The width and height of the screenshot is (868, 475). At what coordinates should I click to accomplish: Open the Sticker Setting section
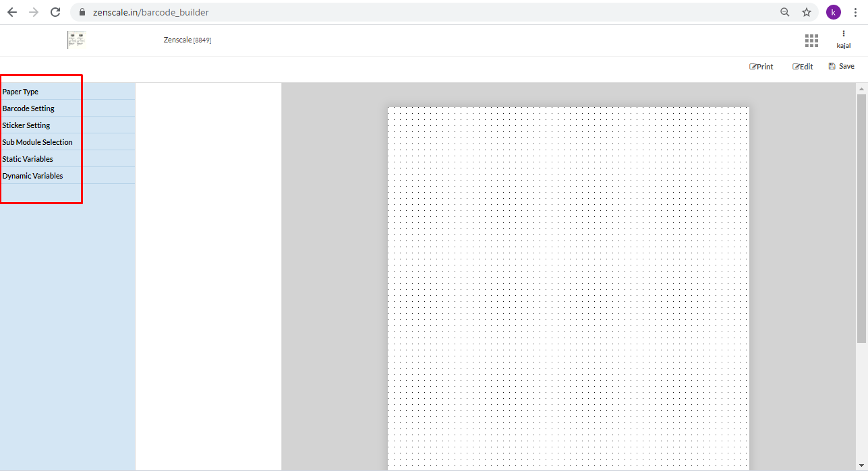click(x=67, y=125)
